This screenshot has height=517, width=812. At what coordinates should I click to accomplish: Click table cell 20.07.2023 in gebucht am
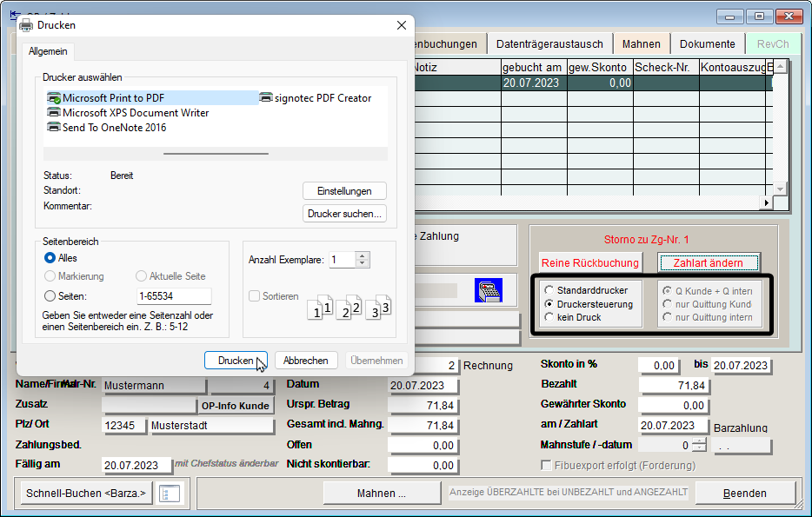coord(534,83)
